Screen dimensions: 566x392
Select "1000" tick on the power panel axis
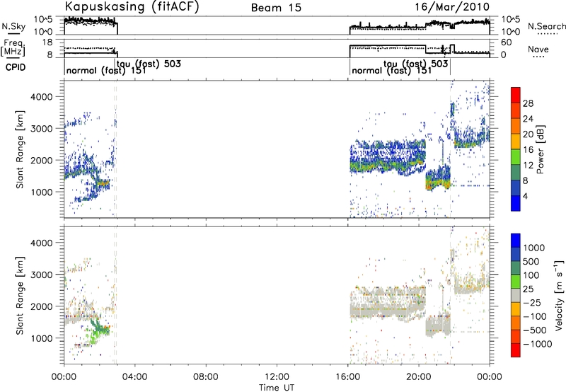[42, 192]
